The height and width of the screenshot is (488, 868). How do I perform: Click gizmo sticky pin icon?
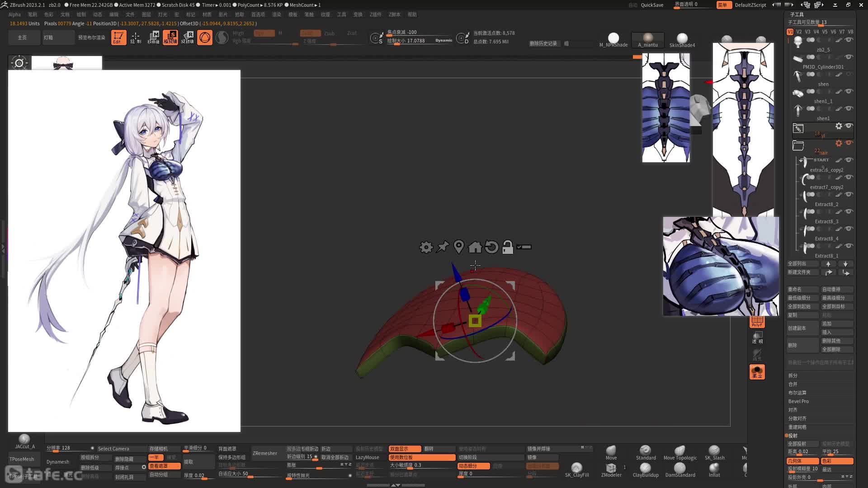point(443,247)
